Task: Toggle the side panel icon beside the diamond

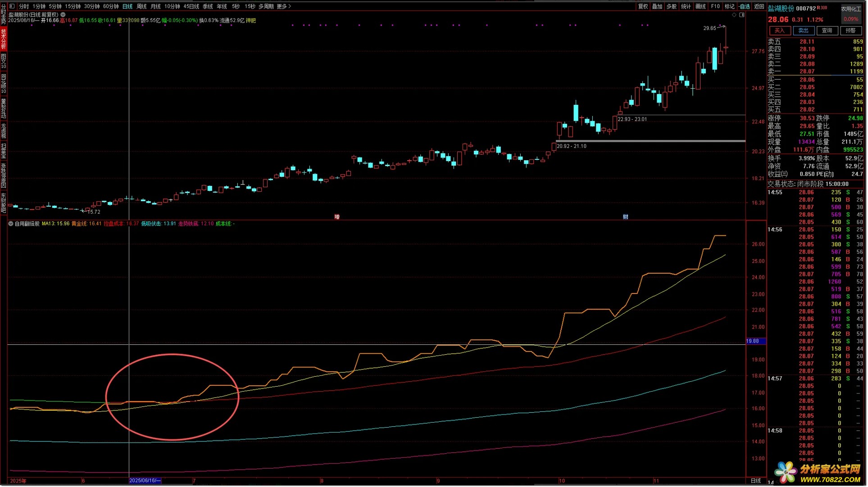Action: pyautogui.click(x=742, y=15)
